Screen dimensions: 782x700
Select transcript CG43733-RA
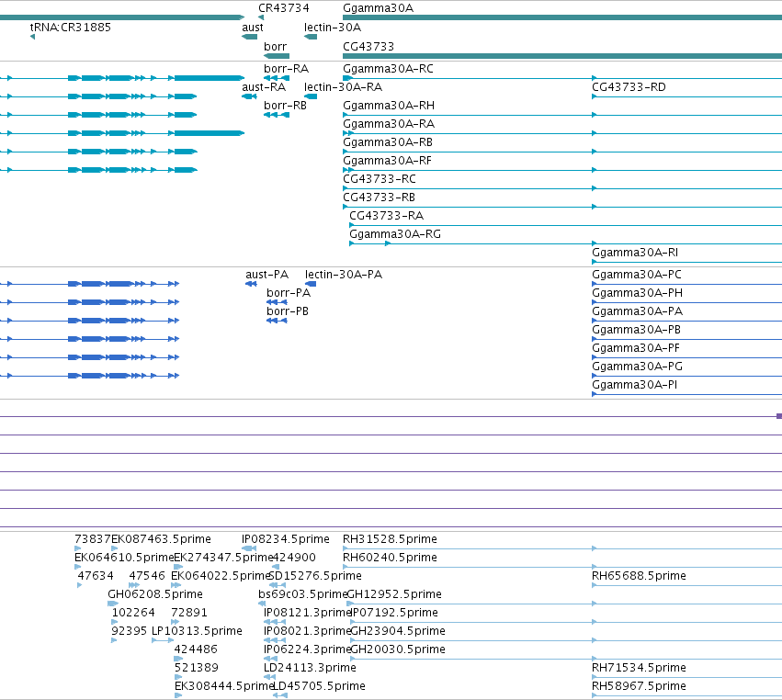click(x=387, y=215)
